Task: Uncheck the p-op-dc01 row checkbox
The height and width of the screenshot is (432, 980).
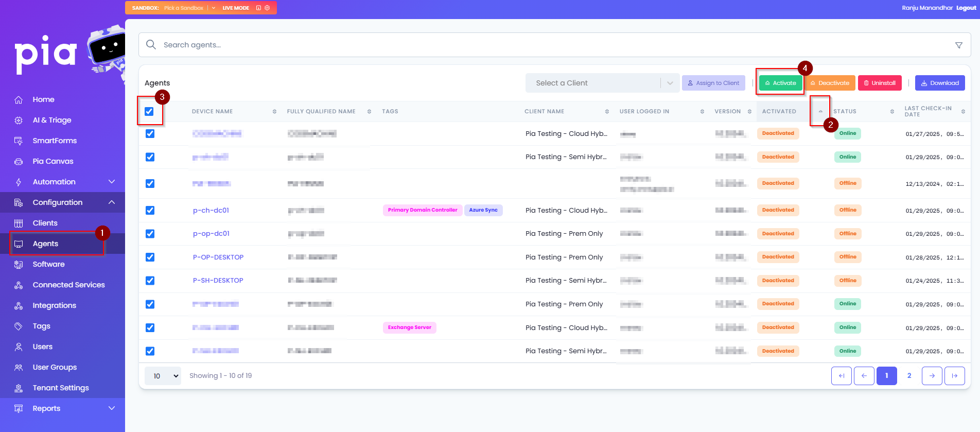Action: tap(150, 234)
